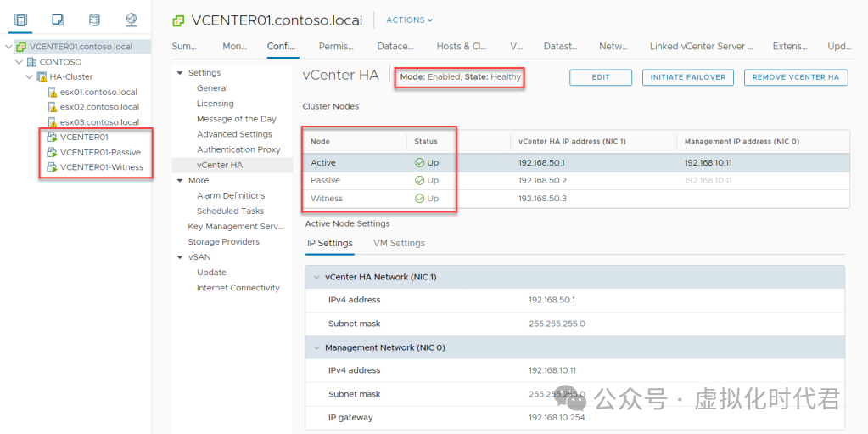Image resolution: width=868 pixels, height=434 pixels.
Task: Click the HA-Cluster icon in inventory
Action: click(x=42, y=77)
